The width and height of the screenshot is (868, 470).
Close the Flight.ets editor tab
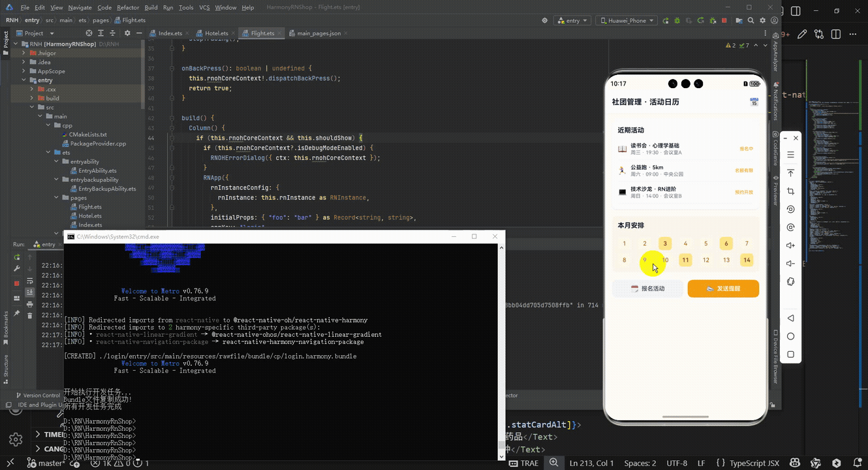tap(279, 33)
